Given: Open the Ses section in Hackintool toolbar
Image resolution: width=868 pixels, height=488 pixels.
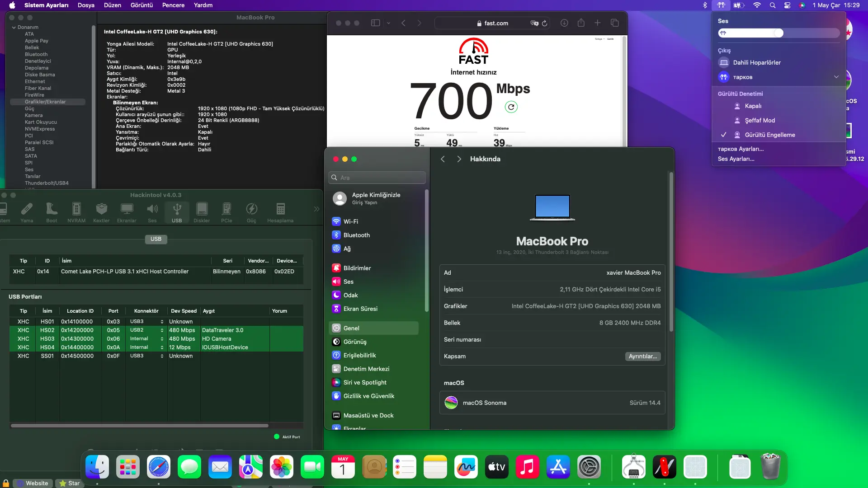Looking at the screenshot, I should [152, 212].
